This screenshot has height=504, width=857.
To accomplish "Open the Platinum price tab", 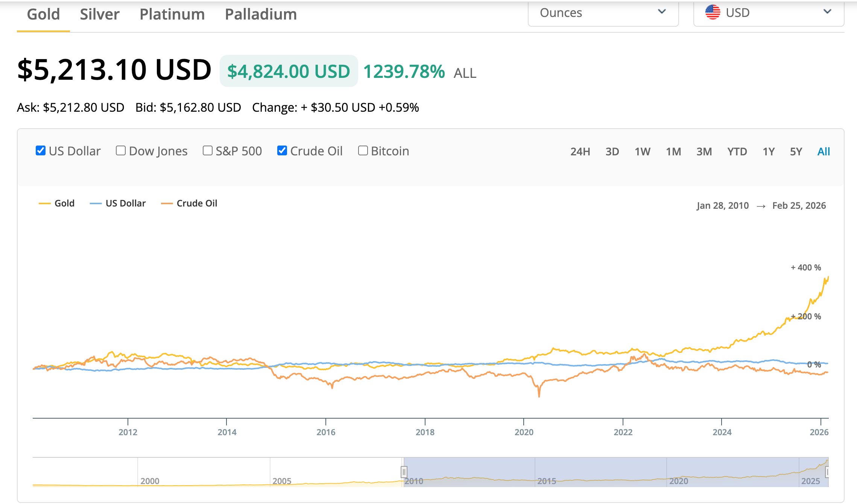I will (x=172, y=14).
